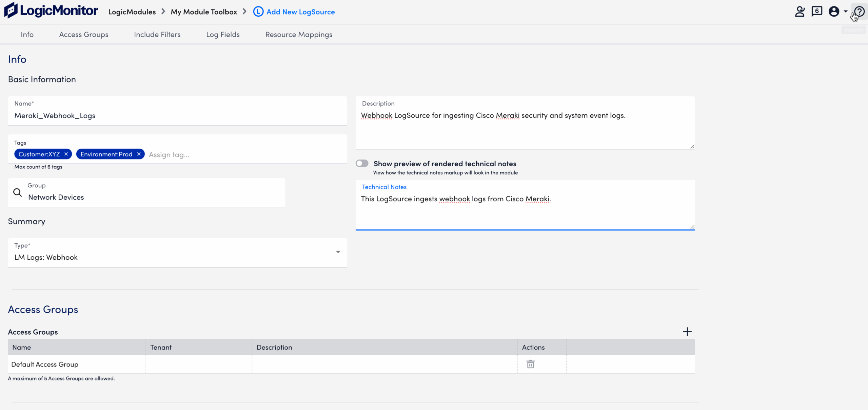The image size is (868, 410).
Task: Click the LogicModules breadcrumb link
Action: tap(132, 12)
